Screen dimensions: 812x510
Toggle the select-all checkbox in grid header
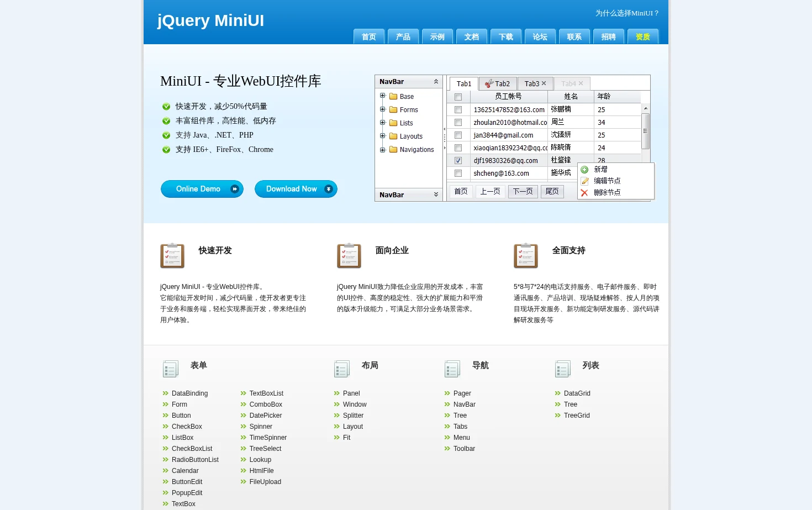[458, 97]
